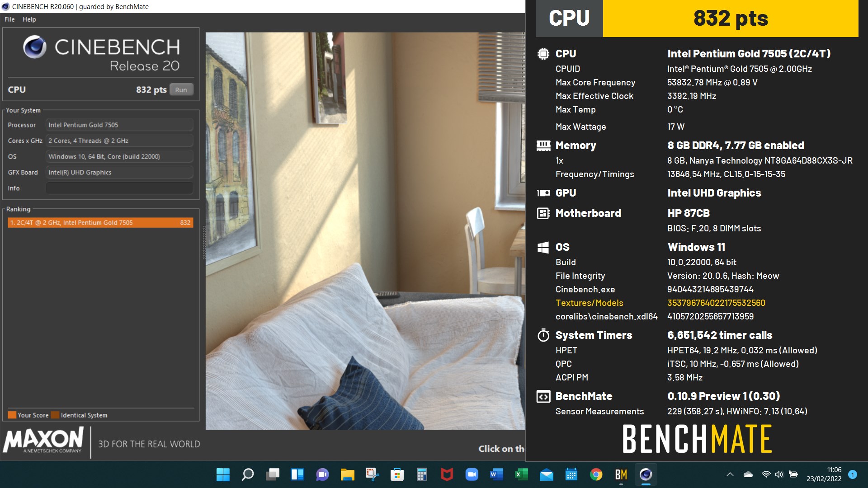The image size is (868, 488).
Task: Open Teams Chat on taskbar
Action: (322, 474)
